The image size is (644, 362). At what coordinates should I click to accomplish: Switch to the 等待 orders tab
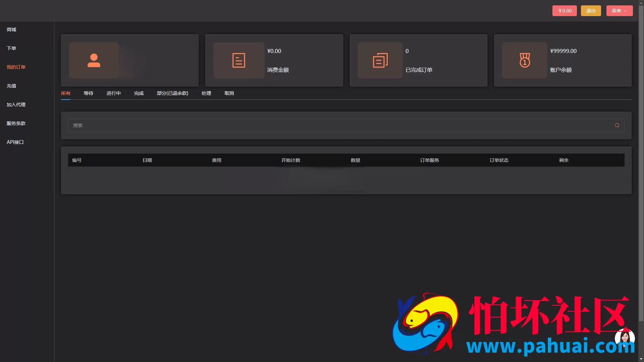(x=89, y=93)
